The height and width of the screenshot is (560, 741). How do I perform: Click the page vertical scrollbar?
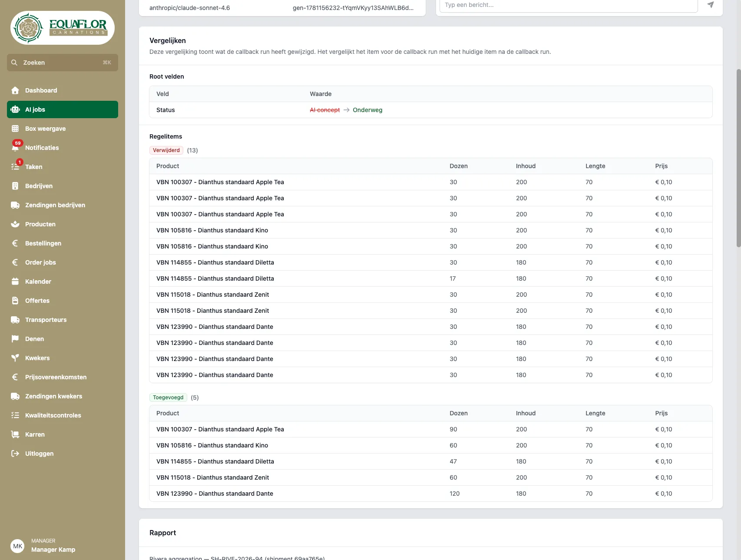pos(738,158)
